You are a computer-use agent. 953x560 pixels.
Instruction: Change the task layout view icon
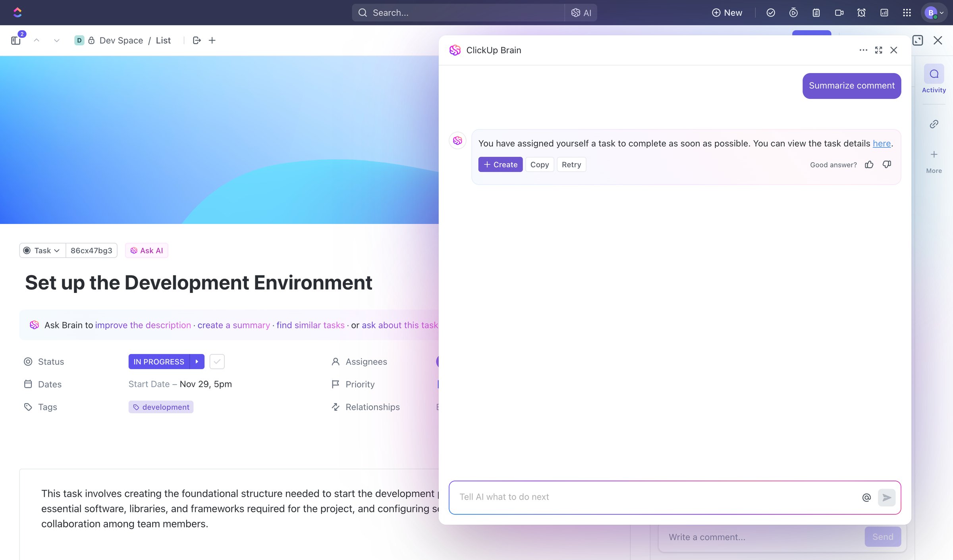click(918, 40)
